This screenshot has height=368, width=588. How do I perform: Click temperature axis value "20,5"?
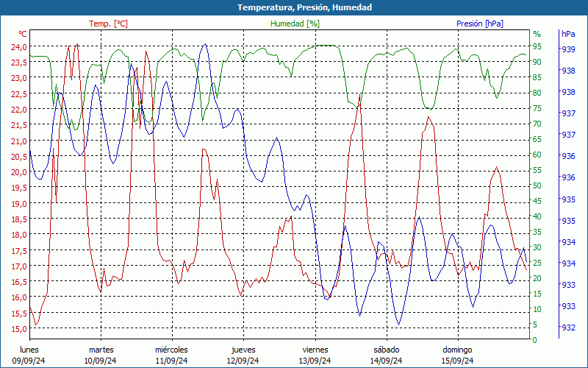coord(20,157)
